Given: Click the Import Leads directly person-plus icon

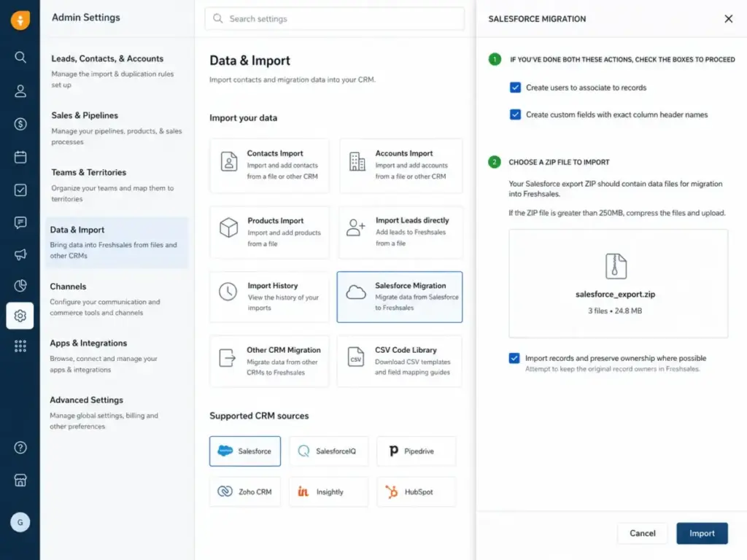Looking at the screenshot, I should 356,227.
